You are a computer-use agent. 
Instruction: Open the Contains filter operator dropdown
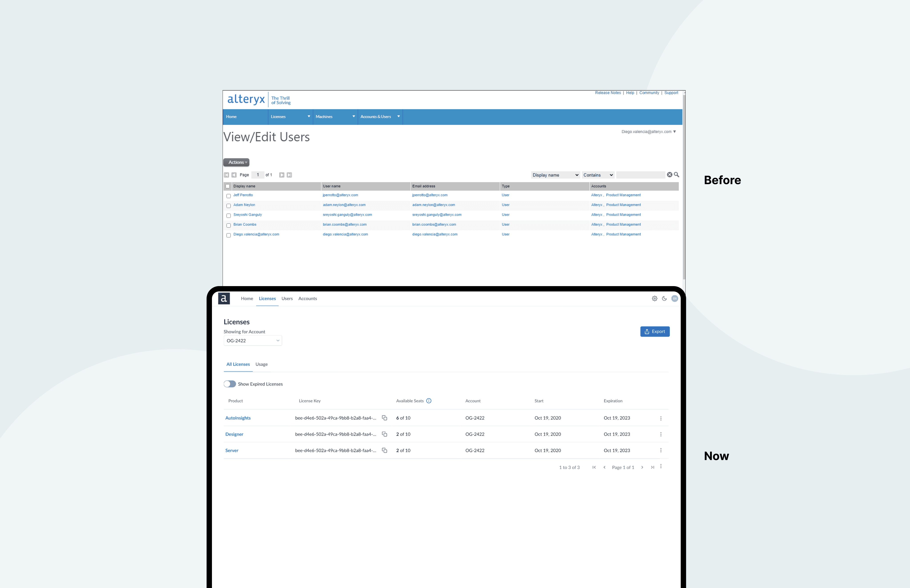(598, 175)
